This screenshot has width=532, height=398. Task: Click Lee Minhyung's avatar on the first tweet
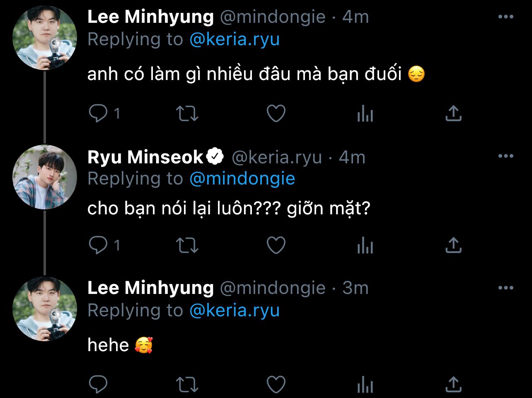click(x=44, y=38)
